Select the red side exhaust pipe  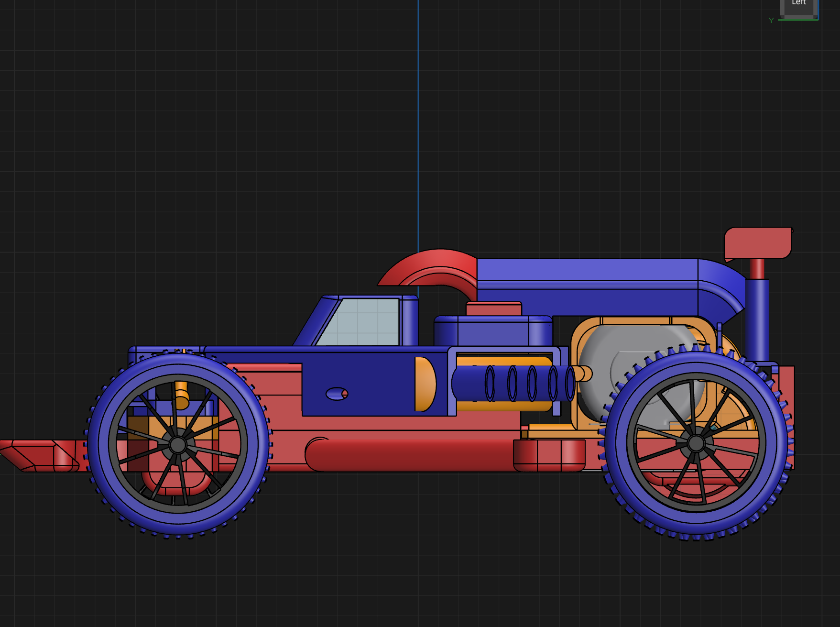[x=411, y=455]
